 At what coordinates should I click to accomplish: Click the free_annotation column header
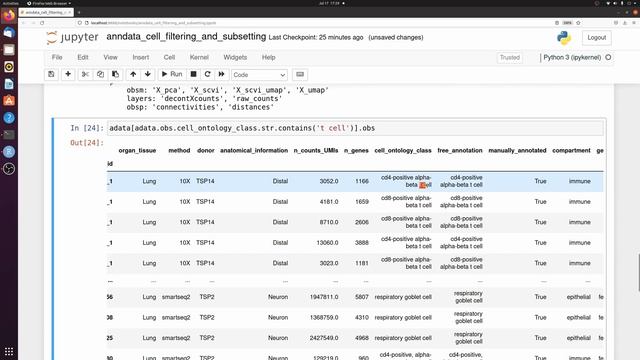click(x=460, y=151)
